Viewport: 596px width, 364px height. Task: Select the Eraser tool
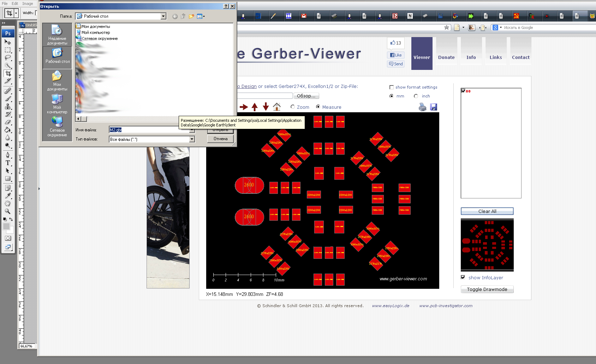click(8, 122)
